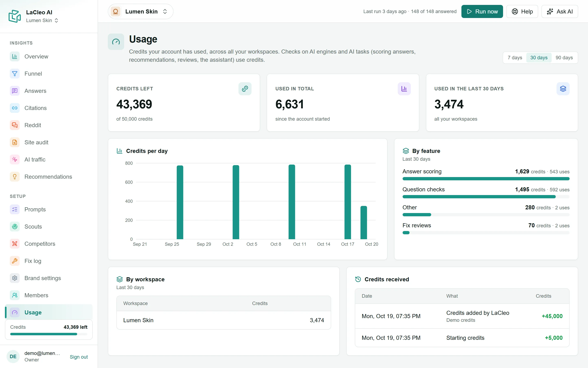This screenshot has width=588, height=368.
Task: Click the Scouts radar icon
Action: (x=14, y=227)
